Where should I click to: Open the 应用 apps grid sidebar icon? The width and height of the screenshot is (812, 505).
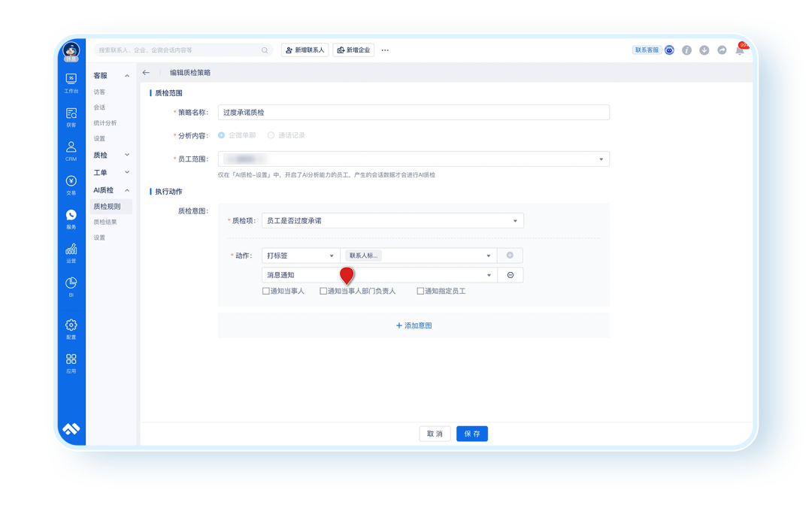[71, 363]
